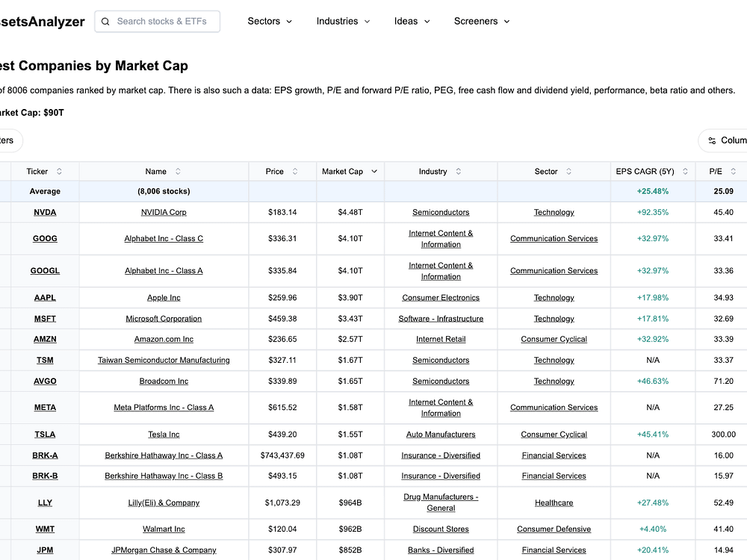This screenshot has height=560, width=747.
Task: Open the AssetsAnalyzer home logo
Action: 42,22
